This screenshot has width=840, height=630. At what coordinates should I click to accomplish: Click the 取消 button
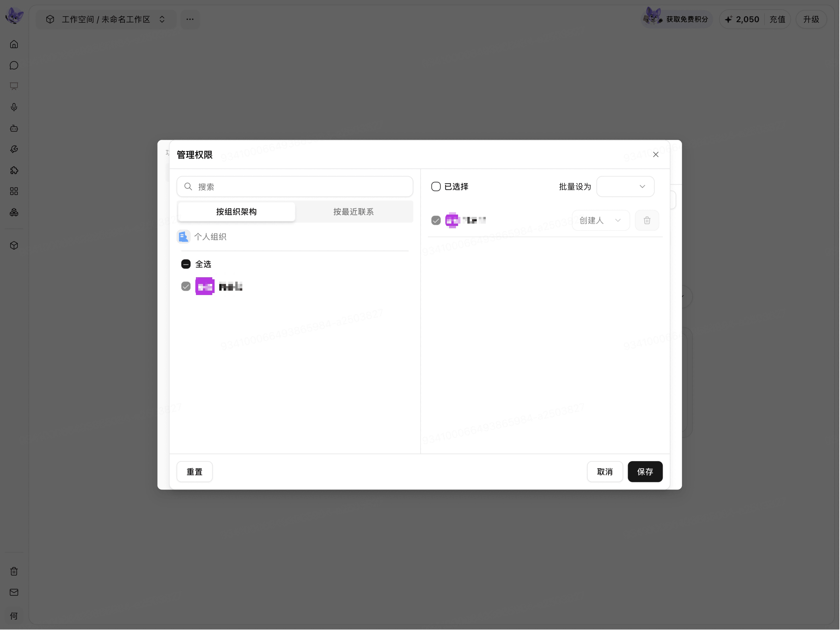pyautogui.click(x=605, y=472)
